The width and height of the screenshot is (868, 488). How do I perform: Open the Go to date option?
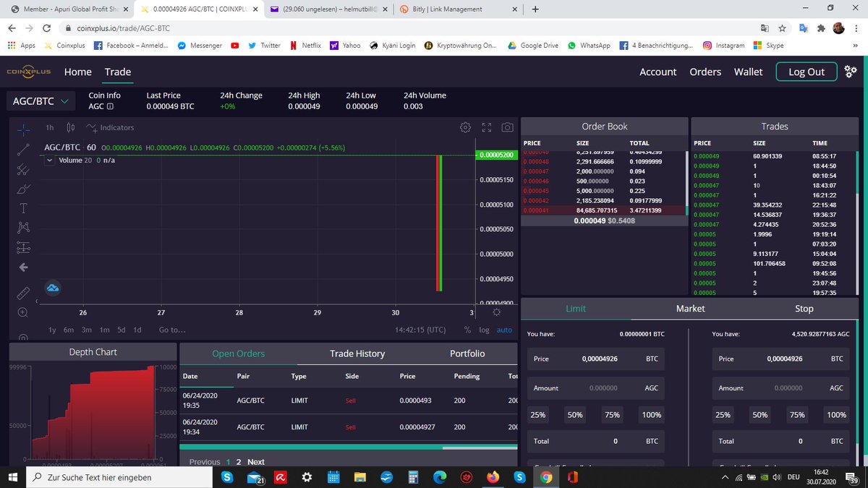tap(172, 330)
